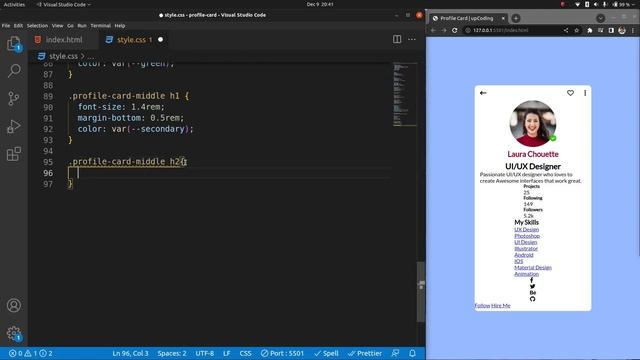Open the Search view in the activity bar

coord(14,71)
